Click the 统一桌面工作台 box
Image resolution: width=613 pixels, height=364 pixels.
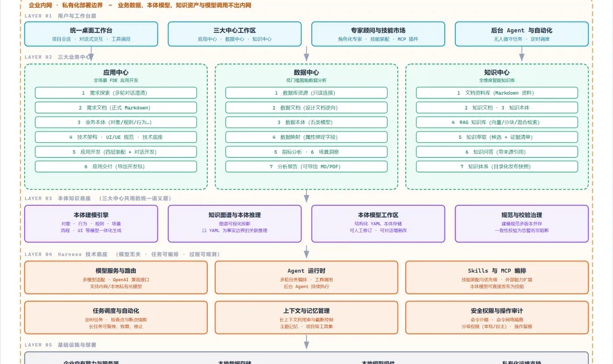pyautogui.click(x=91, y=34)
